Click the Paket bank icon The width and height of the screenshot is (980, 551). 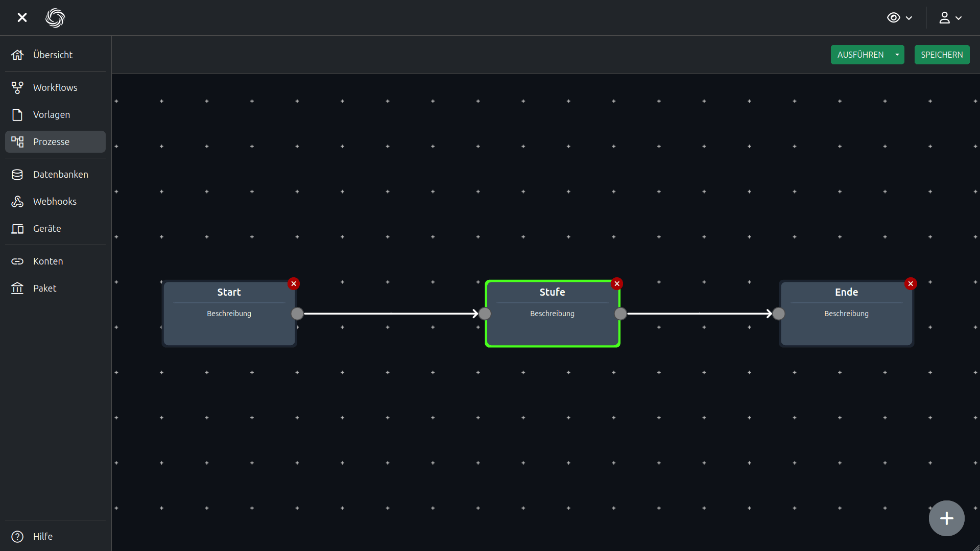(x=17, y=289)
